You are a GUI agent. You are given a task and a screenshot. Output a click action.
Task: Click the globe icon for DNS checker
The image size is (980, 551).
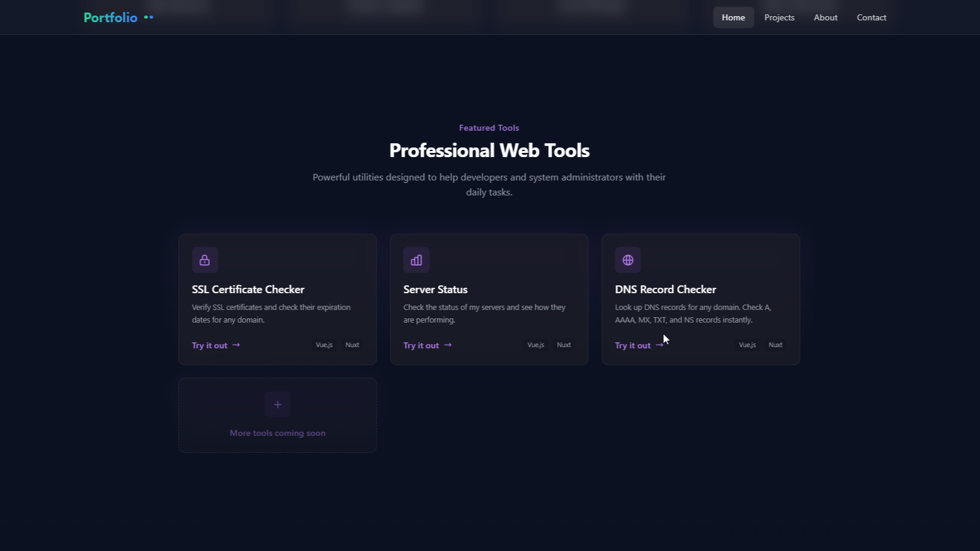point(628,260)
